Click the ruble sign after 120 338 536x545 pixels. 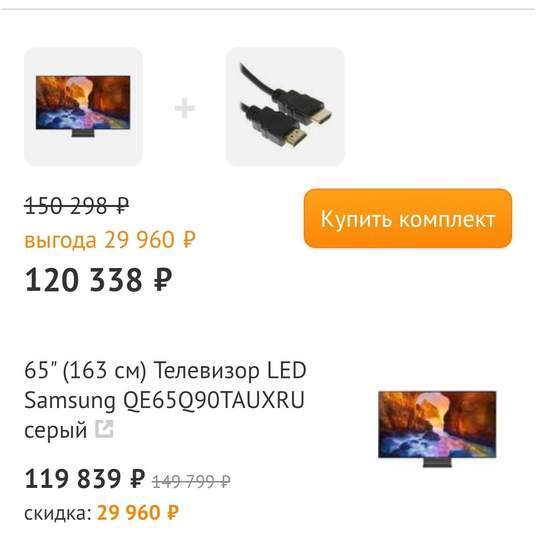[x=163, y=280]
